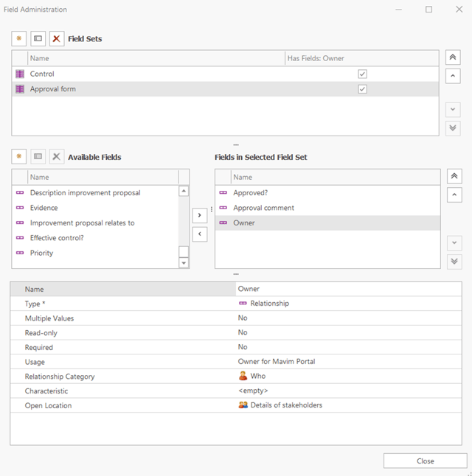Add field to set with right arrow

coord(199,215)
